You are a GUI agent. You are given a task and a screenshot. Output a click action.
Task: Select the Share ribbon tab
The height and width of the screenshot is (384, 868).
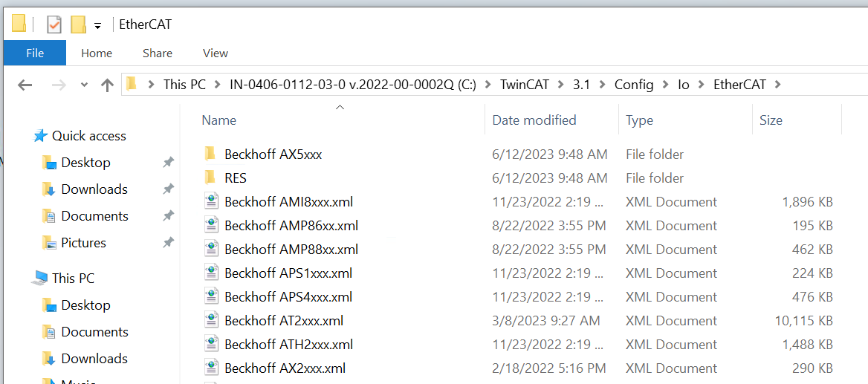click(158, 53)
